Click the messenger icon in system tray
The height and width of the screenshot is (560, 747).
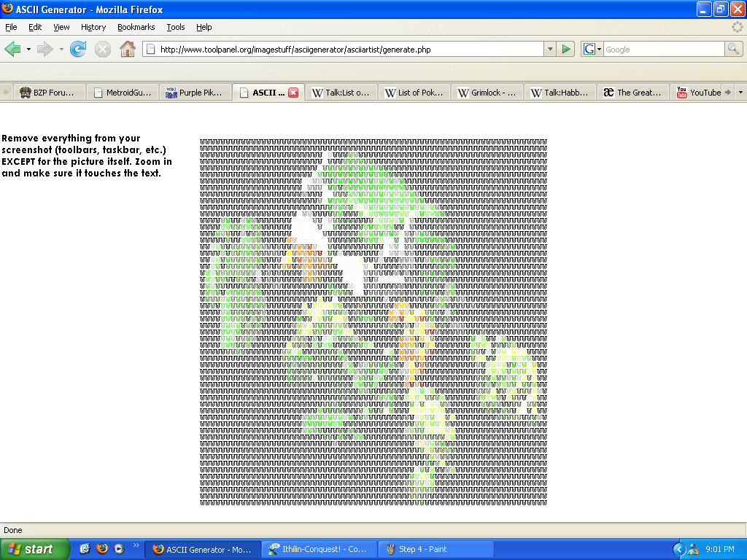(693, 550)
